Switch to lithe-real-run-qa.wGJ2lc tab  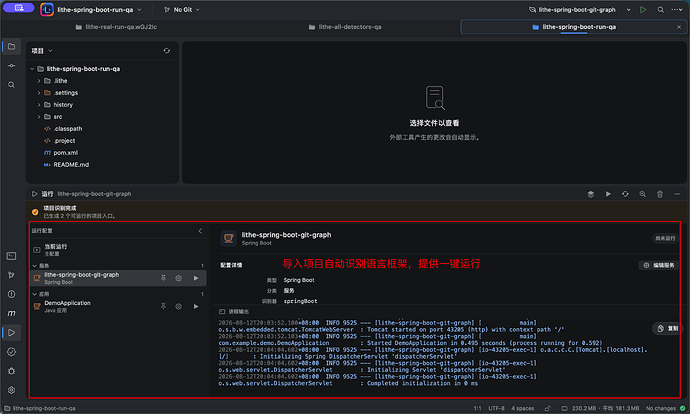(116, 27)
